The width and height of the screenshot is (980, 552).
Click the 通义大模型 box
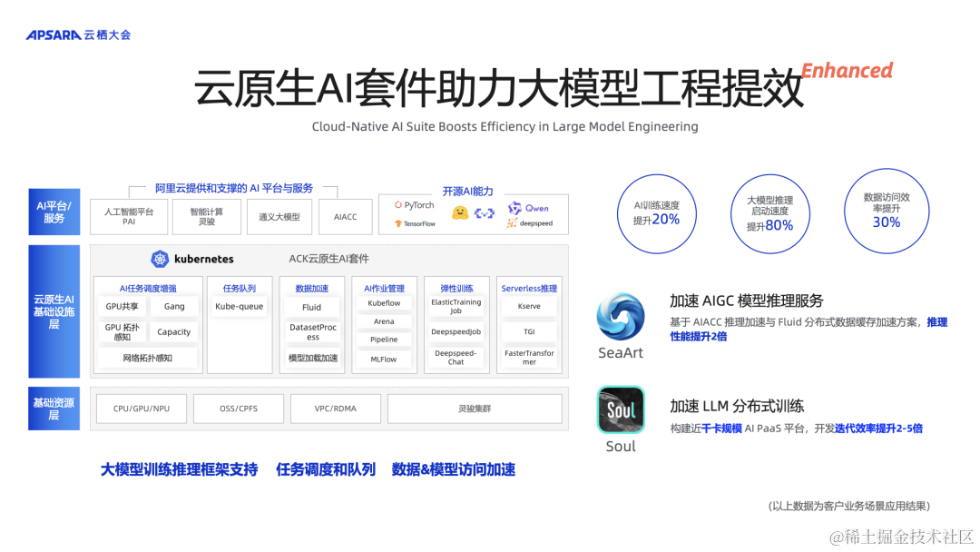click(x=279, y=216)
